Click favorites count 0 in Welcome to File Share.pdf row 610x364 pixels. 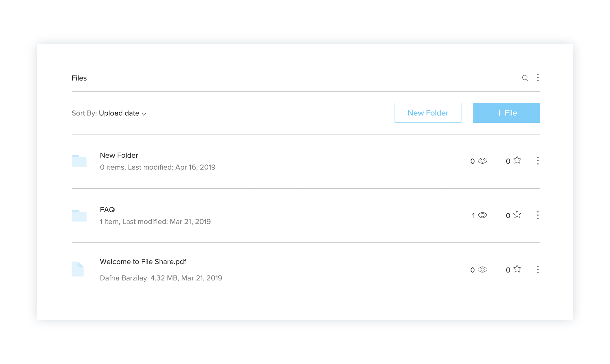pos(508,270)
